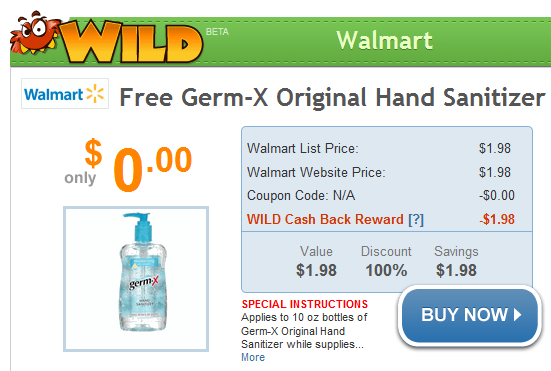Click the Savings $1.98 value
This screenshot has height=371, width=551.
pyautogui.click(x=456, y=270)
